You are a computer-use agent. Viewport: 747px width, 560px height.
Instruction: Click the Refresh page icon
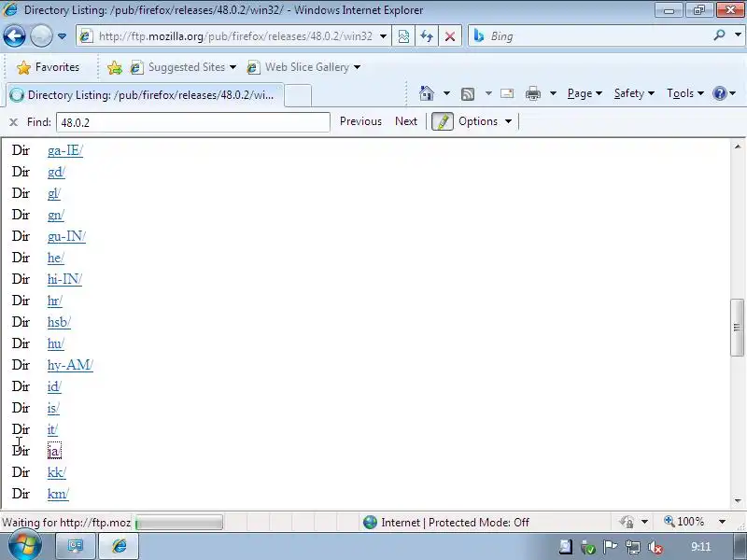click(427, 36)
